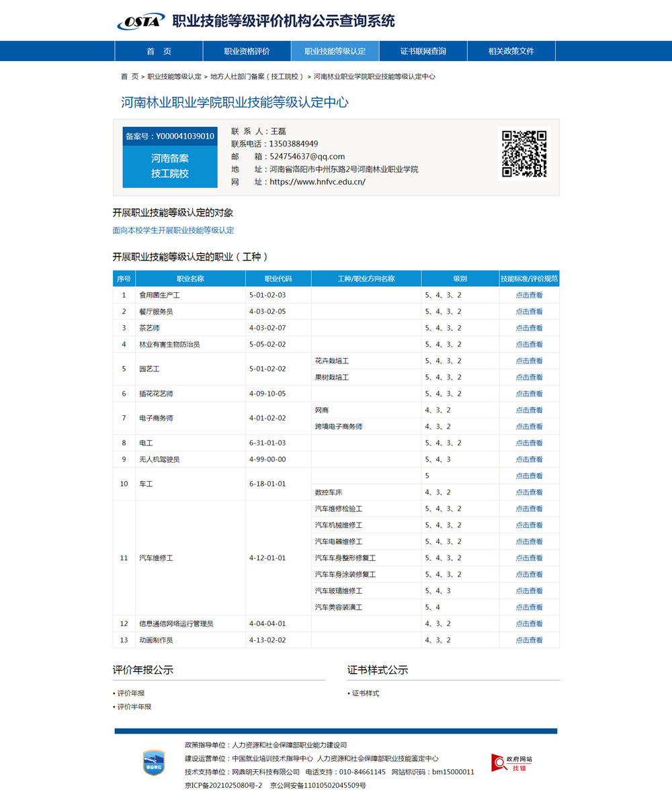Viewport: 672px width, 792px height.
Task: Open the 证书联网查询 section
Action: [x=423, y=50]
